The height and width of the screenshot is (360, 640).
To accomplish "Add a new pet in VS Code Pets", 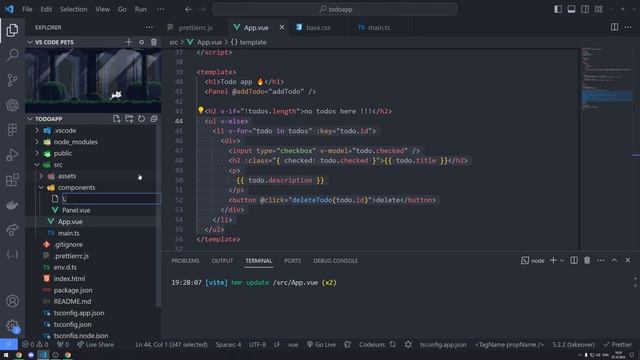I will coord(129,42).
